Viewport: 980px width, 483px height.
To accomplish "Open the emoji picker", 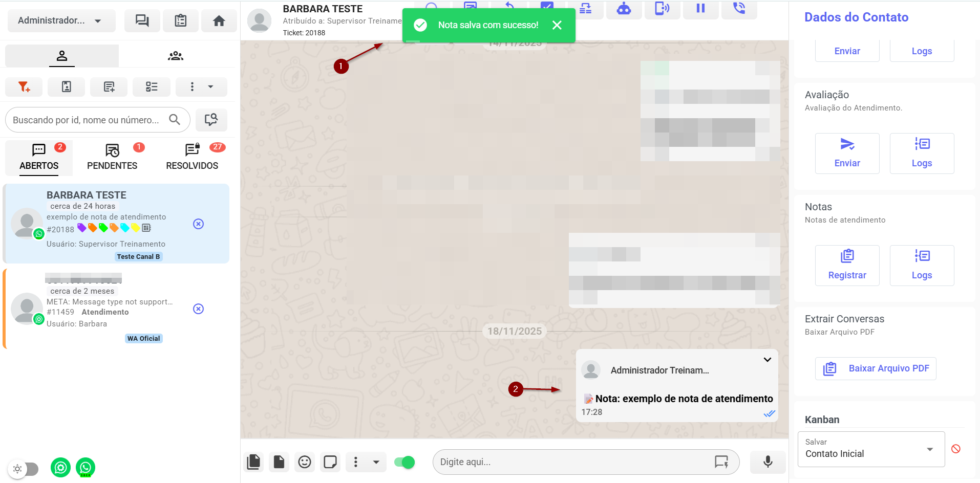I will coord(305,463).
